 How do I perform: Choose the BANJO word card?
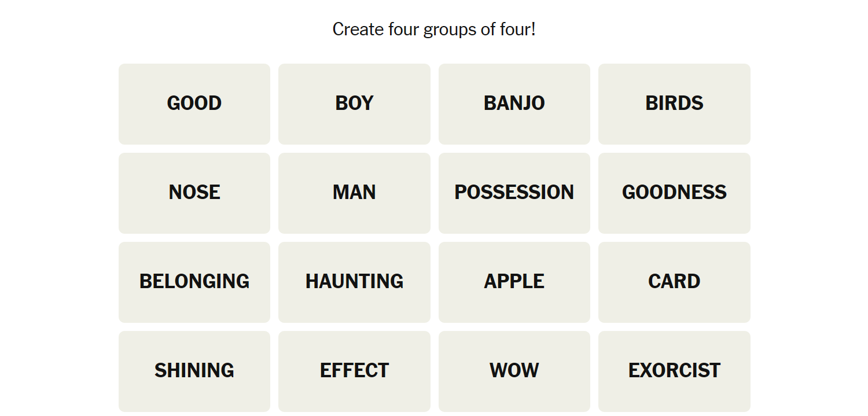coord(514,104)
